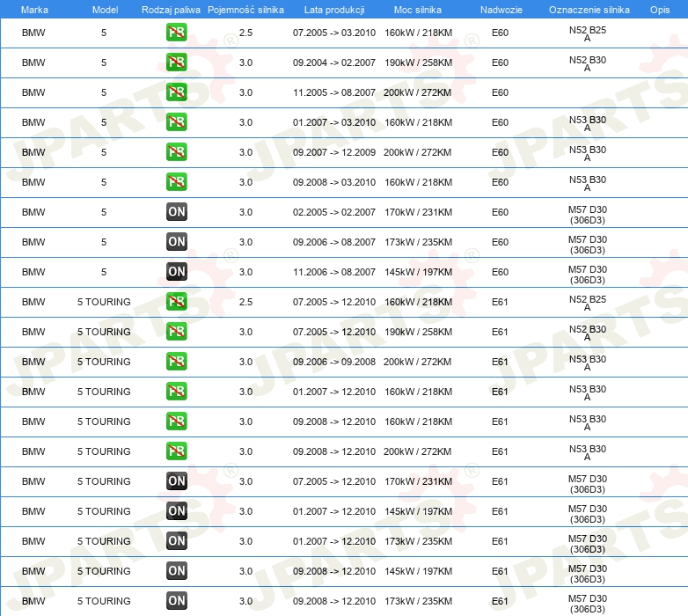Screen dimensions: 688x616
Task: Click date cell 11.2006 -> 08.2007
Action: 334,272
